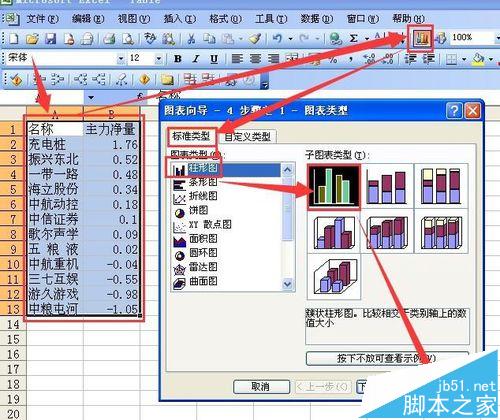Viewport: 500px width, 420px height.
Task: Open the AutoSum functions dropdown arrow
Action: point(367,39)
